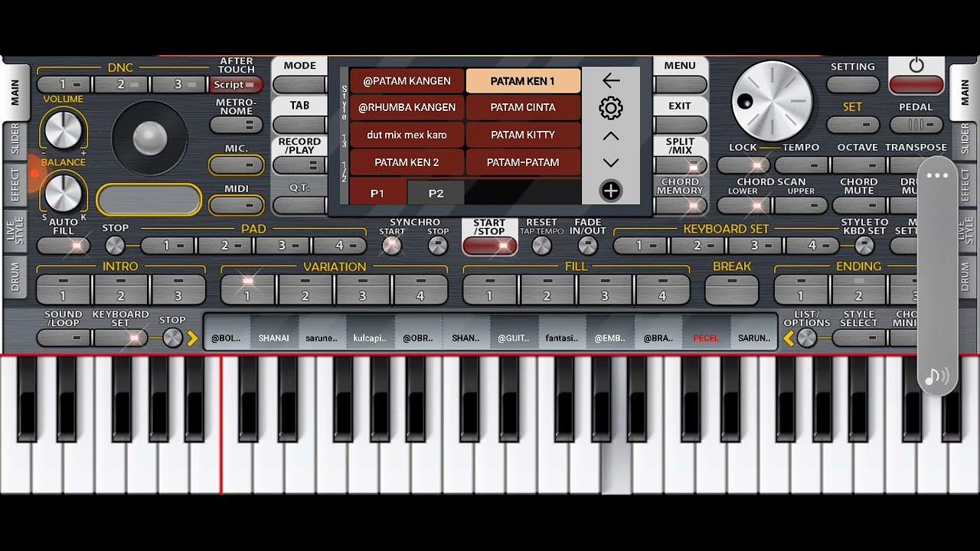The height and width of the screenshot is (551, 980).
Task: Toggle the Synchro Start button
Action: point(392,246)
